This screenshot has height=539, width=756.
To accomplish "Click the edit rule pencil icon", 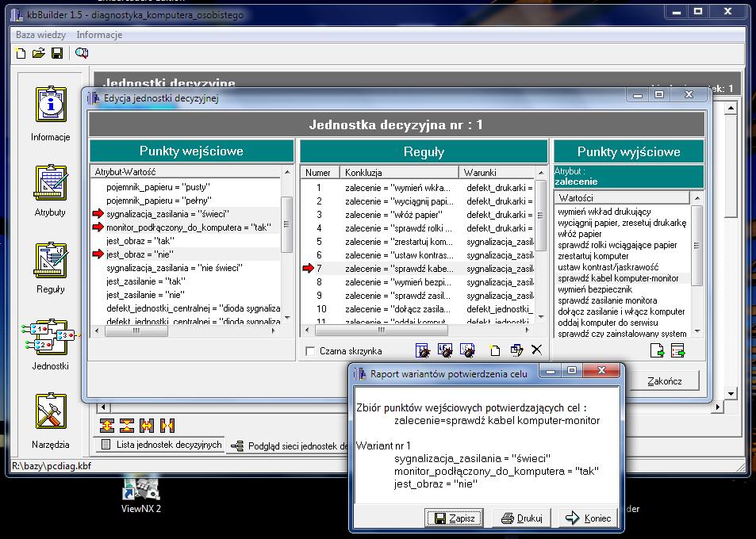I will [516, 350].
